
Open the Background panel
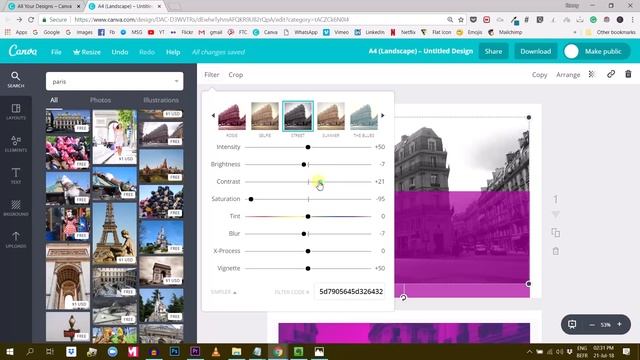coord(16,208)
